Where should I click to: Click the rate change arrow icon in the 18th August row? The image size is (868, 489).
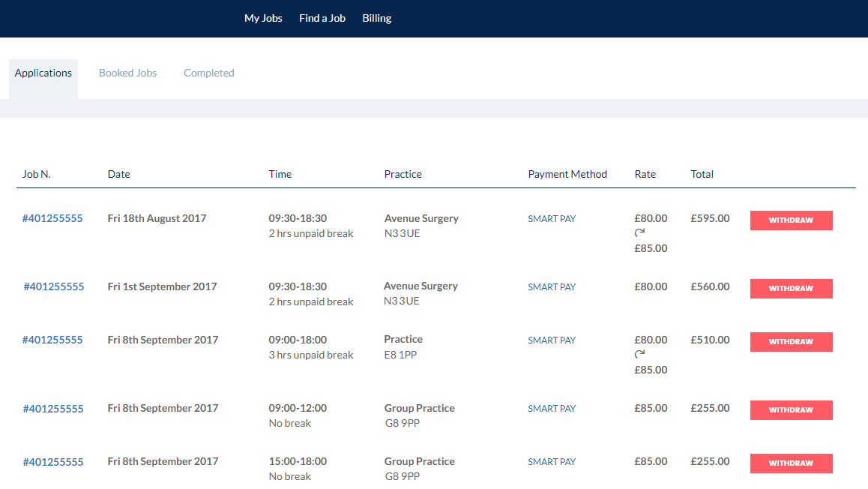[639, 232]
